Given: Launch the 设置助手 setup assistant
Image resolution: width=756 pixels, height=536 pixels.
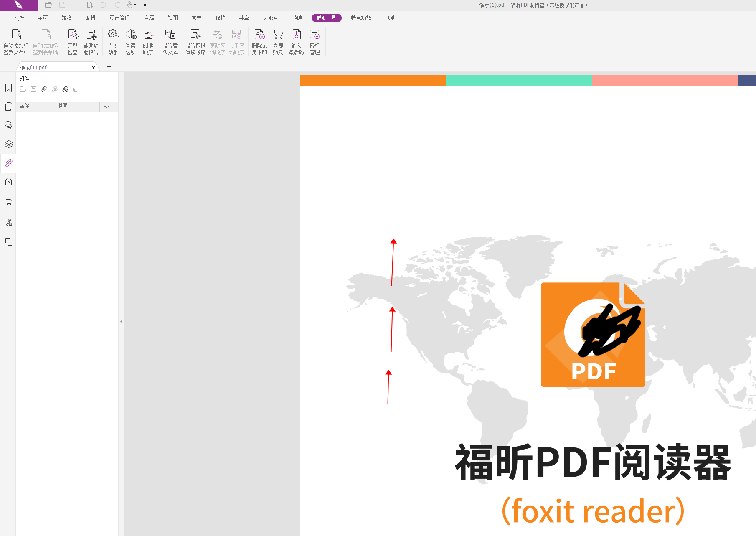Looking at the screenshot, I should point(112,41).
